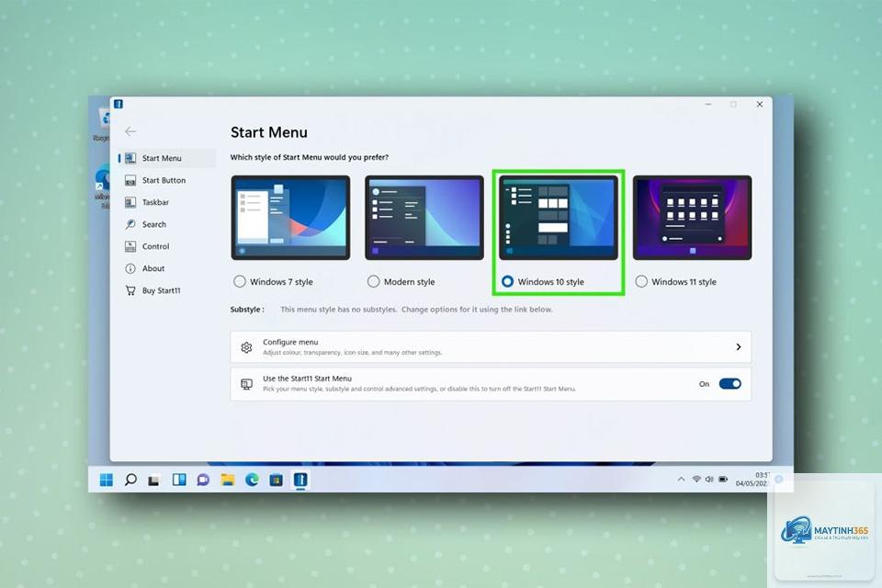
Task: Click the Buy Start11 cart icon
Action: tap(130, 290)
